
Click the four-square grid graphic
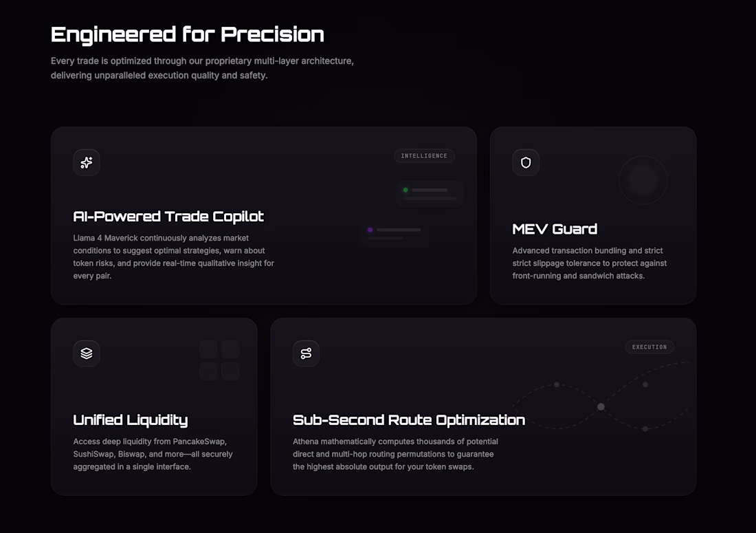(x=219, y=360)
